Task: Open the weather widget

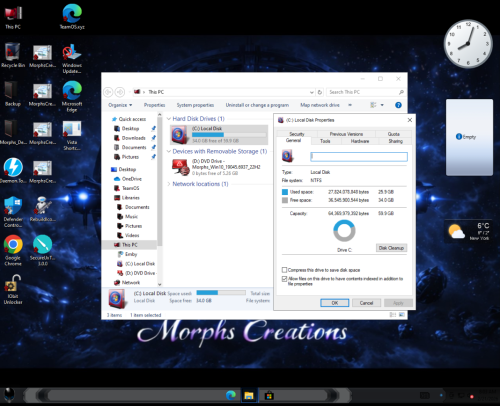Action: (469, 231)
